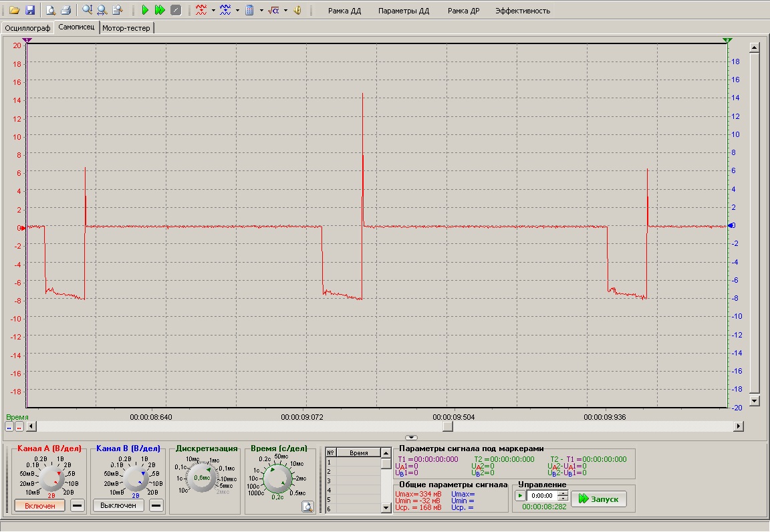Viewport: 770px width, 532px height.
Task: Click vertical scroll up arrow beside graph
Action: (755, 47)
